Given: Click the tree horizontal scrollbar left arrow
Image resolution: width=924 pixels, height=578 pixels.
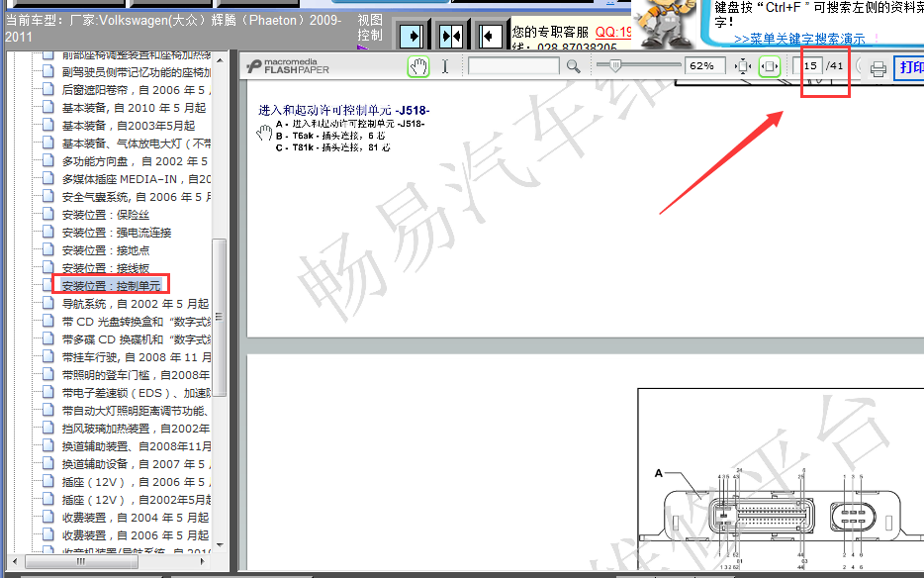Looking at the screenshot, I should 15,561.
